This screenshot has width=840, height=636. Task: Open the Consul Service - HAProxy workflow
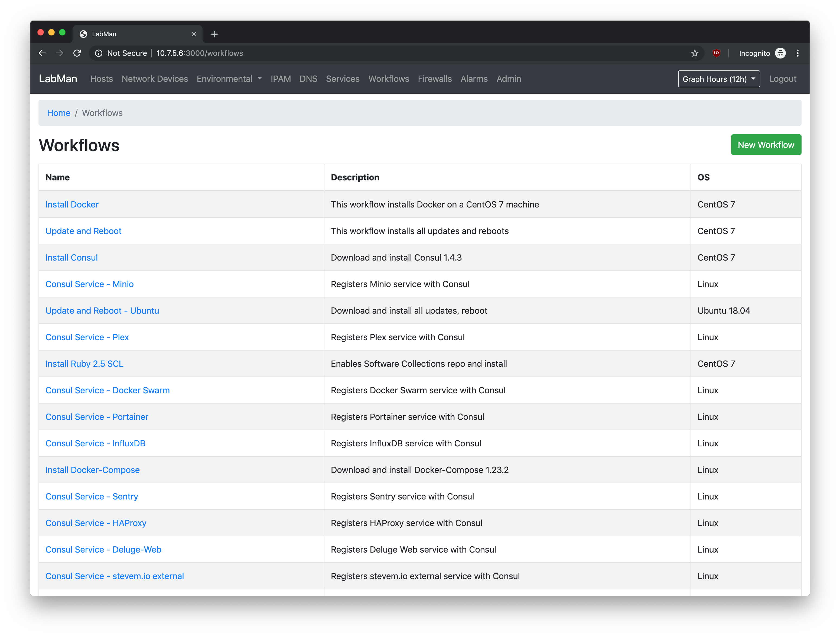coord(96,523)
